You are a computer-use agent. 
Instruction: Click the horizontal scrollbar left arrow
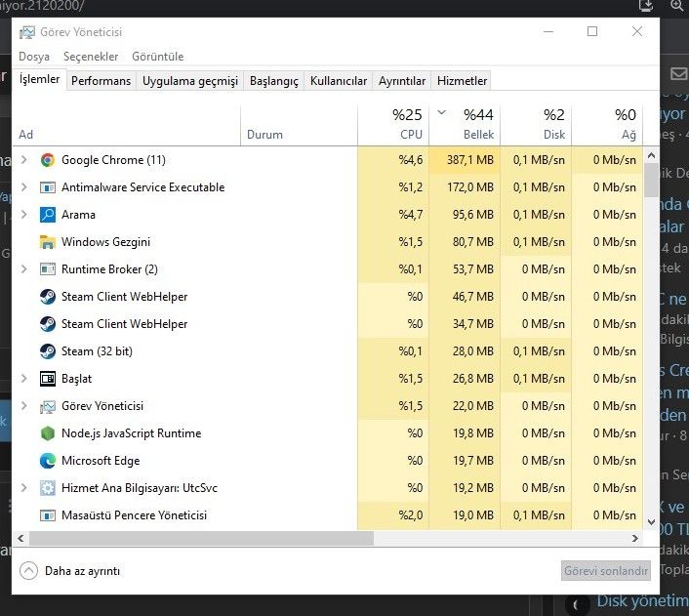(x=20, y=538)
